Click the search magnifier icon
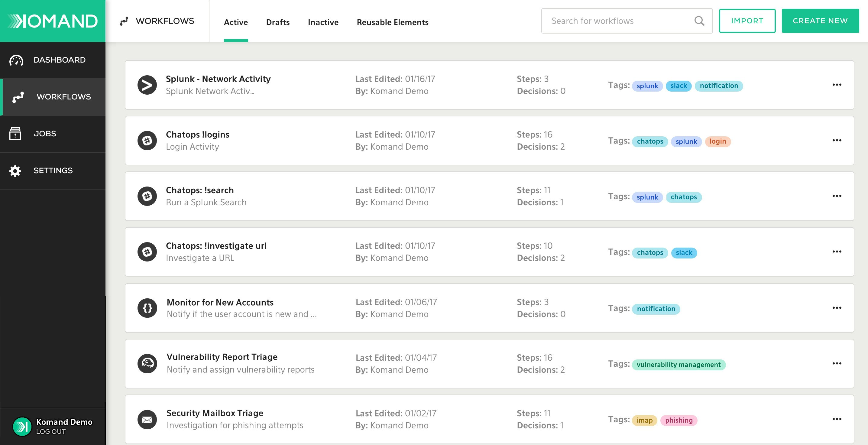 699,21
